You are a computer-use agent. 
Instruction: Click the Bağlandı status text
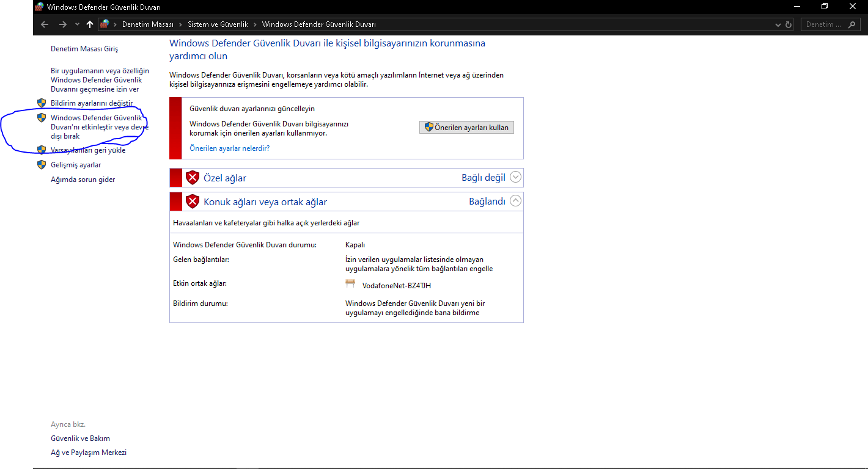tap(487, 202)
